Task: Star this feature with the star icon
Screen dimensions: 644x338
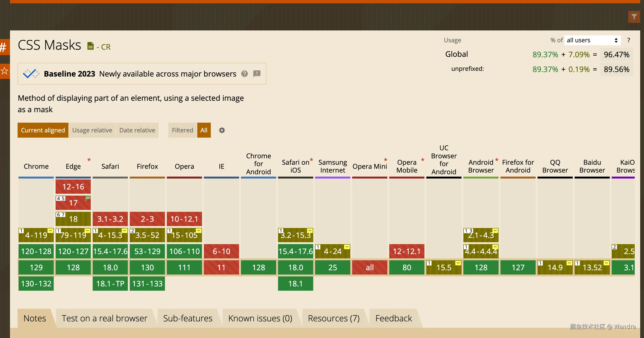Action: click(4, 71)
